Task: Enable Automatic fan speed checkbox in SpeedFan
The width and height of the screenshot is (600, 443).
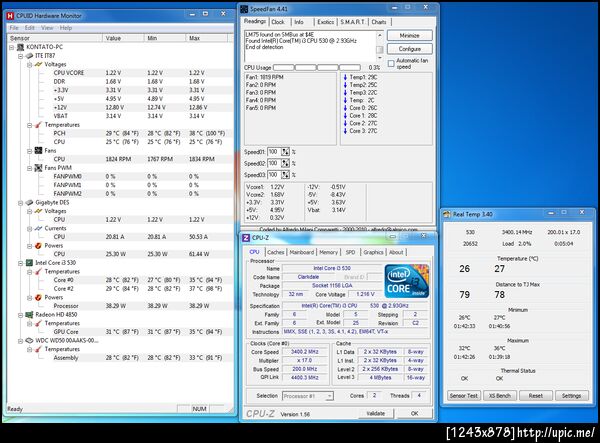Action: tap(391, 64)
